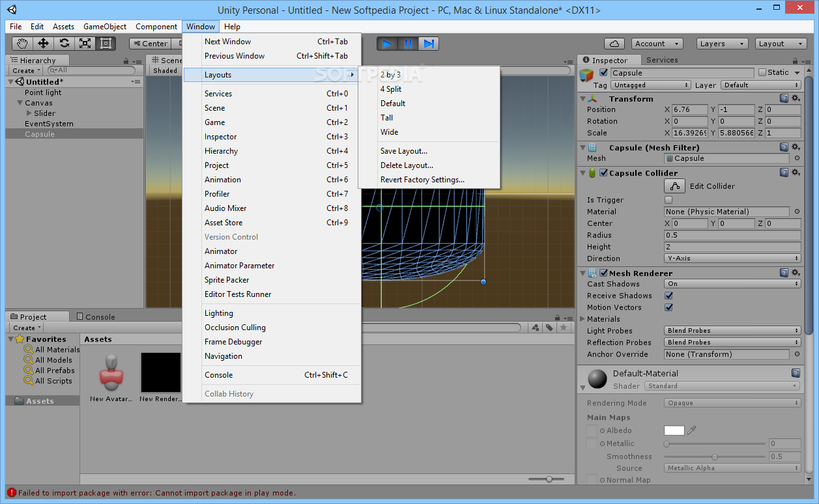819x504 pixels.
Task: Open Reflection Probes dropdown
Action: [732, 343]
